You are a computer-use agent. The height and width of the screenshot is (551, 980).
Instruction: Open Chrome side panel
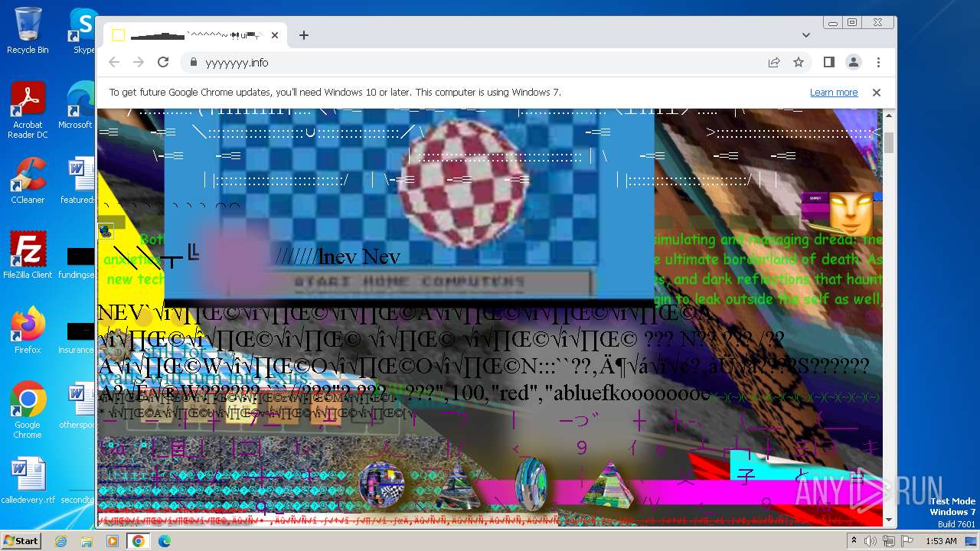[x=828, y=63]
